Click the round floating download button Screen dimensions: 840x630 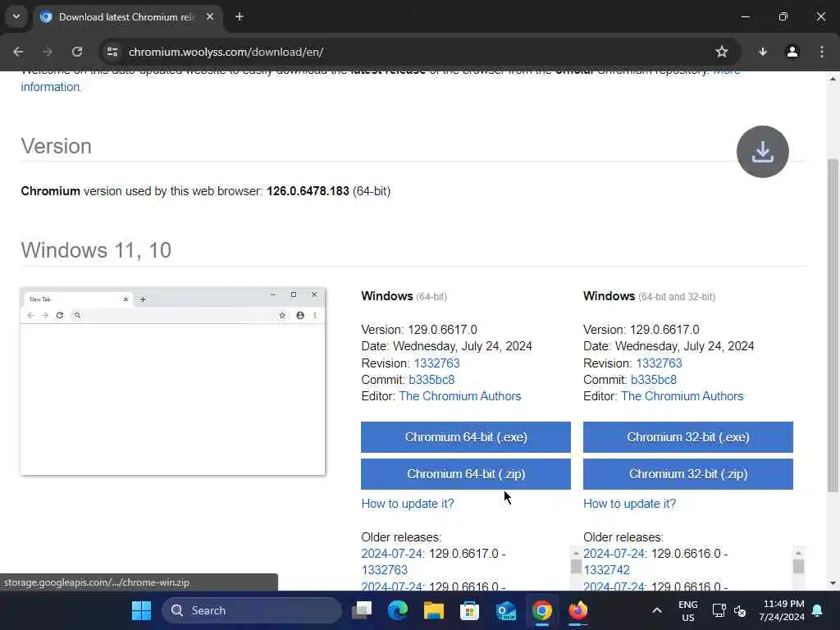[x=762, y=152]
